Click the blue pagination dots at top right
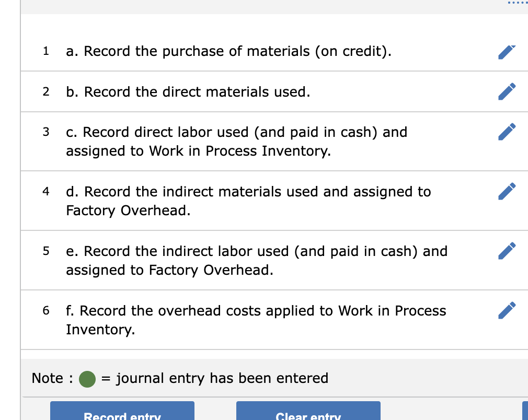 [x=518, y=3]
